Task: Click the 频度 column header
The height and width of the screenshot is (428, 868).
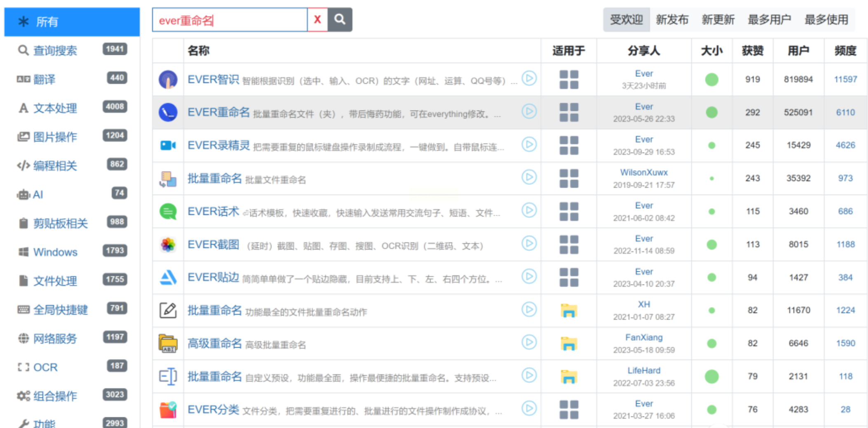Action: (x=845, y=51)
